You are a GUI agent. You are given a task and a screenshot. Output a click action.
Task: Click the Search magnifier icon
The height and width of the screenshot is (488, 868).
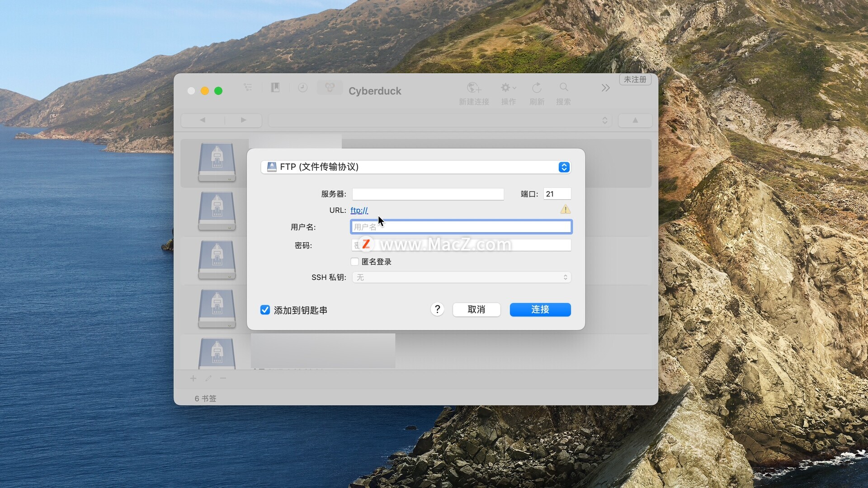(563, 88)
